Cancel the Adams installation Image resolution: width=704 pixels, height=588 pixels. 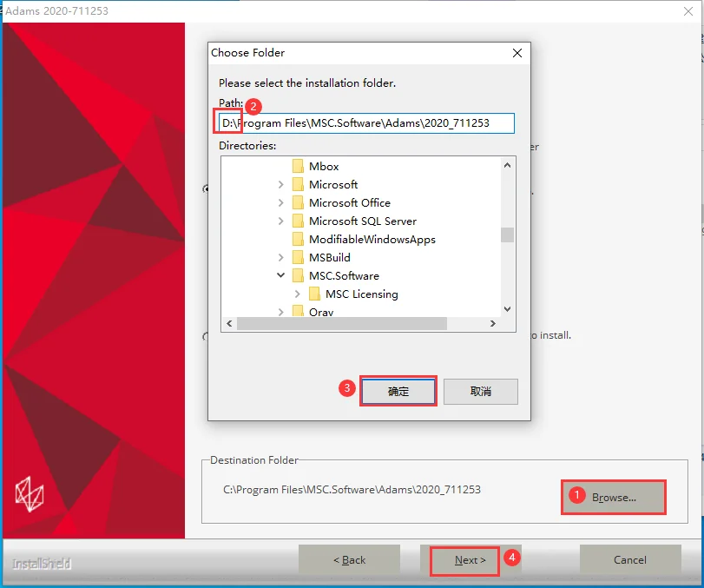coord(630,560)
